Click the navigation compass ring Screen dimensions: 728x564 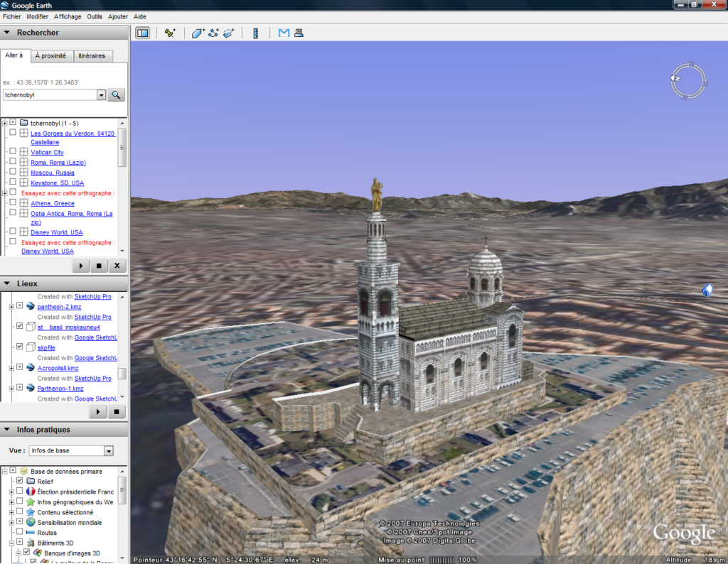[x=688, y=81]
